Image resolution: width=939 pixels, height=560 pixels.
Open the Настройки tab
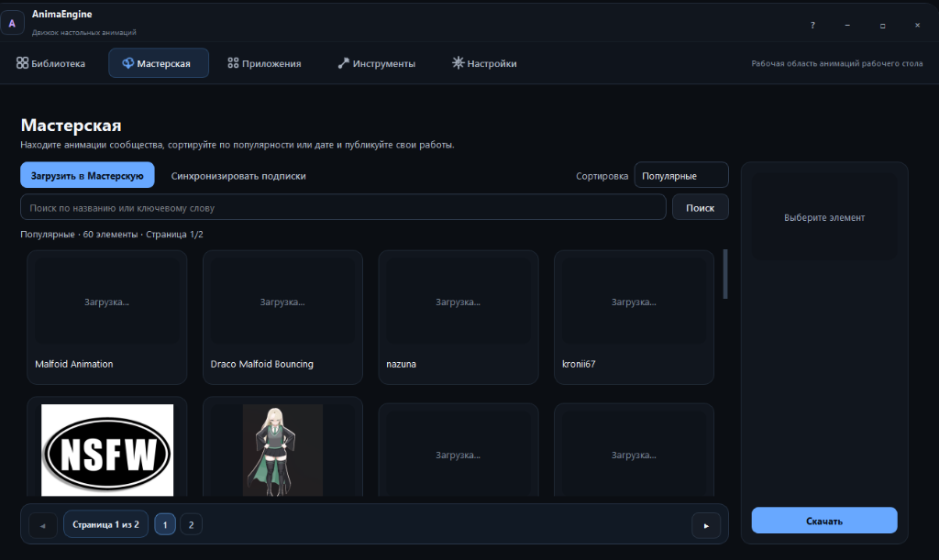coord(484,63)
